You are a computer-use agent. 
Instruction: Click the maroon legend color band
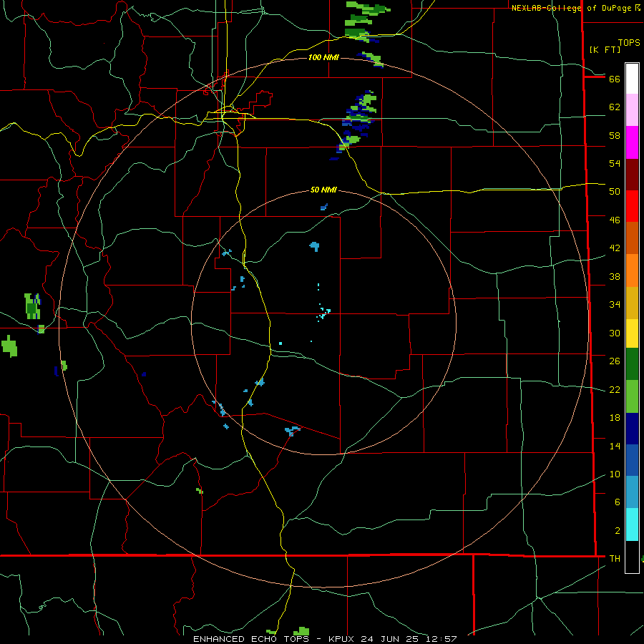click(x=632, y=175)
